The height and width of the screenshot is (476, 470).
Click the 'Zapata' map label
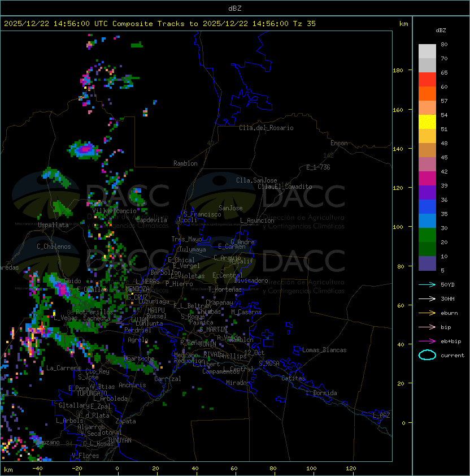coord(125,422)
